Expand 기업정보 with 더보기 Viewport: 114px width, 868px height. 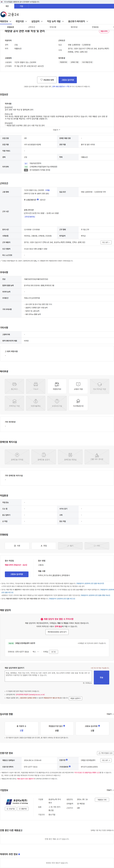click(x=110, y=790)
